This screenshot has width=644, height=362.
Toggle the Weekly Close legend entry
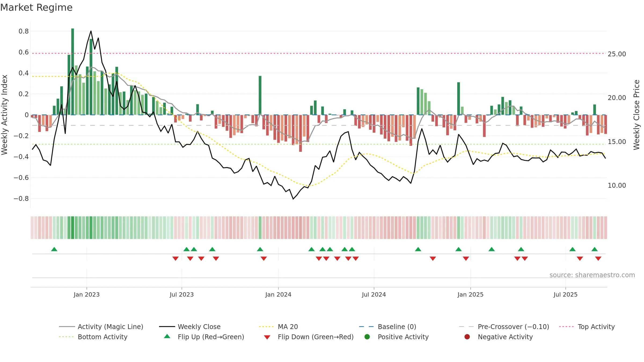click(x=190, y=327)
